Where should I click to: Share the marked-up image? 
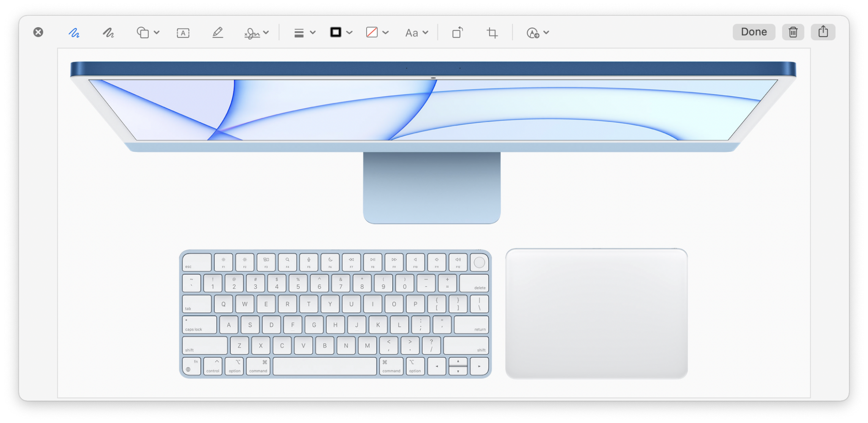(823, 32)
